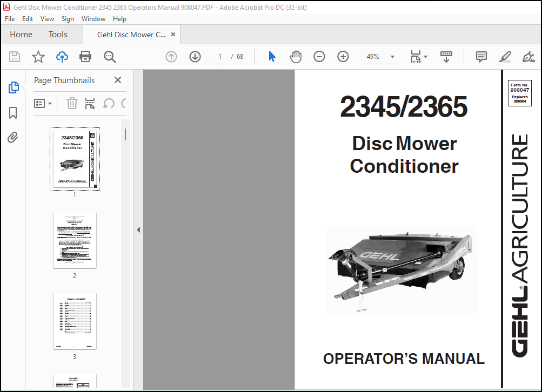Select page 1 thumbnail
542x392 pixels.
(75, 159)
